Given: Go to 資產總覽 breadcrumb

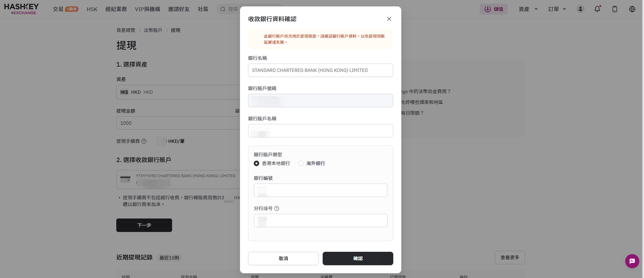Looking at the screenshot, I should coord(126,30).
